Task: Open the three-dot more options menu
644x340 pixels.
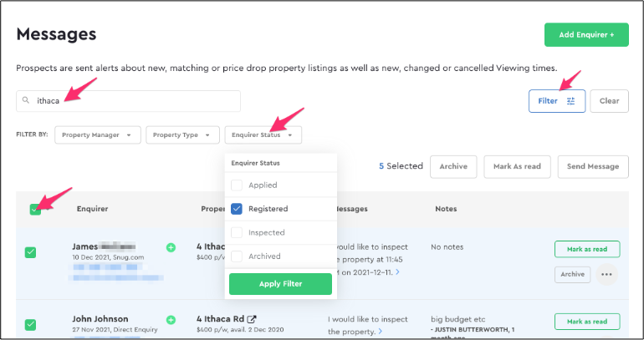Action: 606,274
